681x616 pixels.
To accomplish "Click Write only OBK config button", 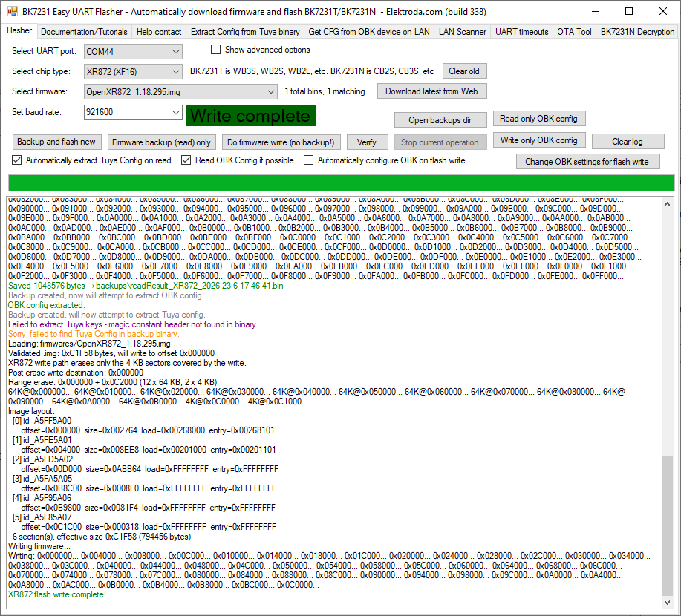I will (x=538, y=140).
